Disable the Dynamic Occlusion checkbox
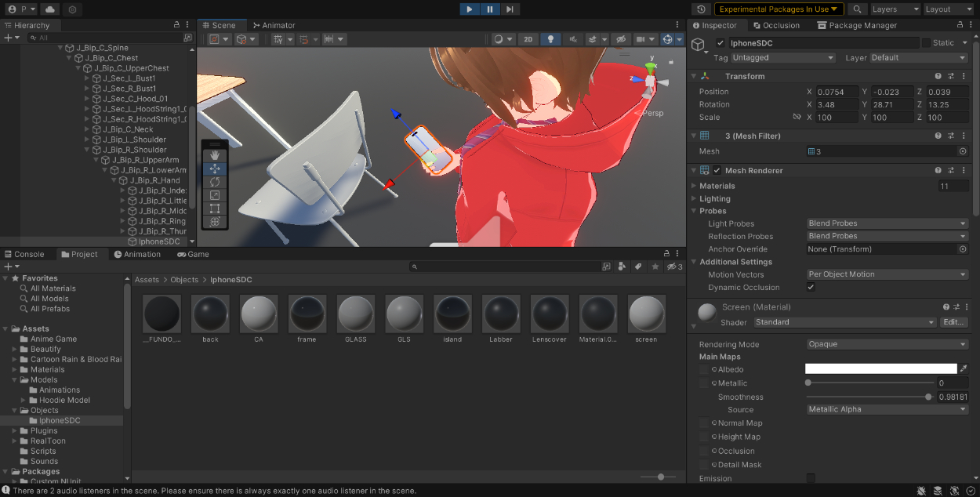This screenshot has height=497, width=980. click(811, 288)
